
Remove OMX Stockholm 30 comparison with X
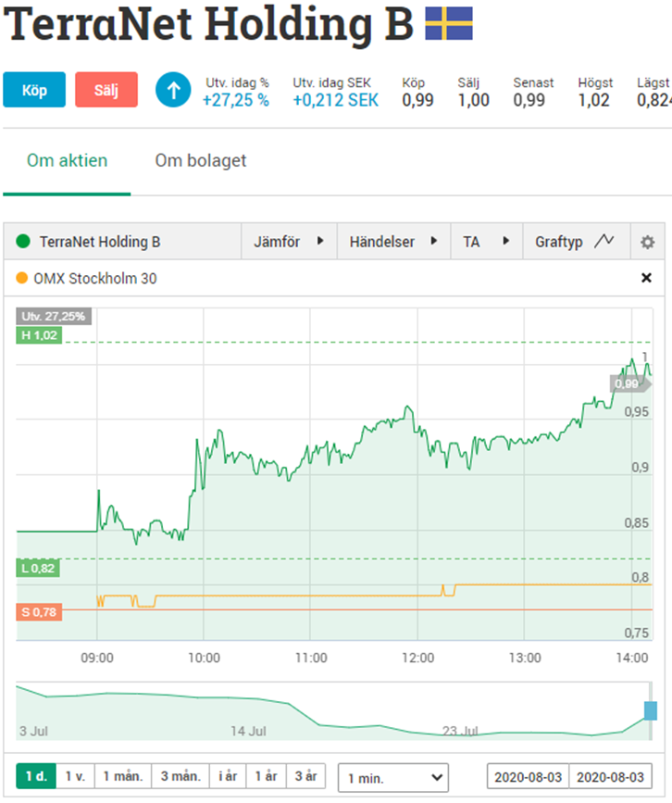click(x=646, y=278)
